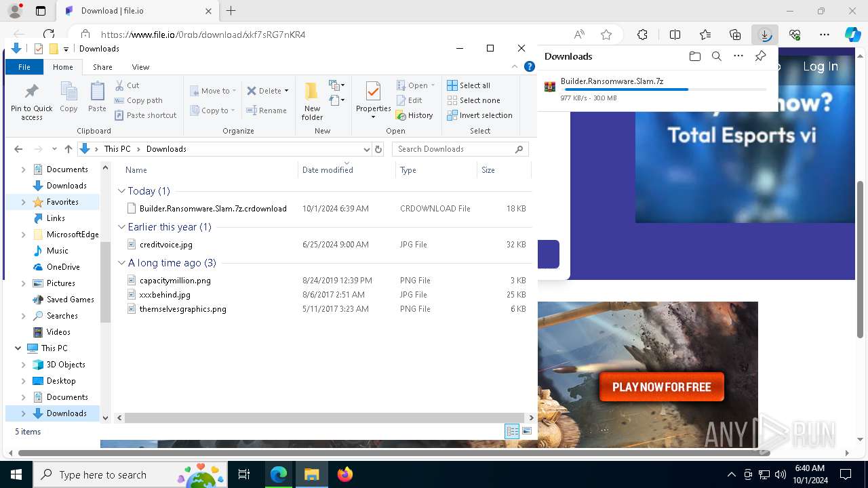Click Select none in ribbon
This screenshot has height=488, width=868.
(x=473, y=100)
